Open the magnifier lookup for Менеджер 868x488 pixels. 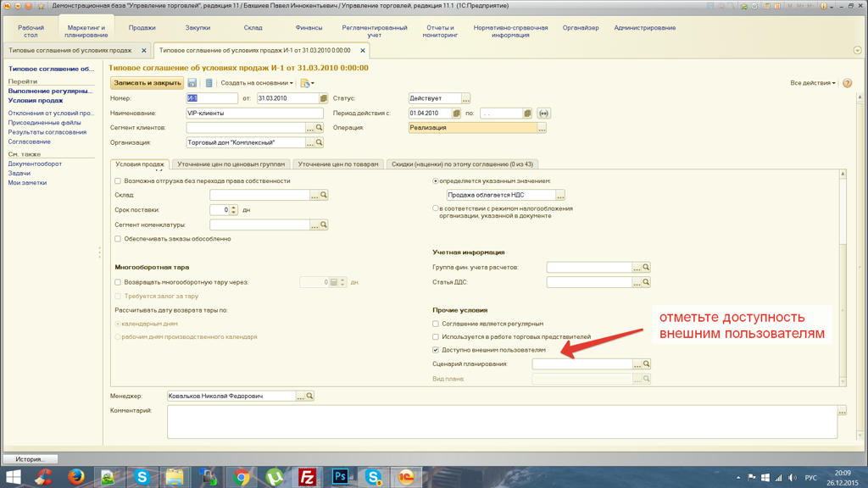click(x=310, y=396)
